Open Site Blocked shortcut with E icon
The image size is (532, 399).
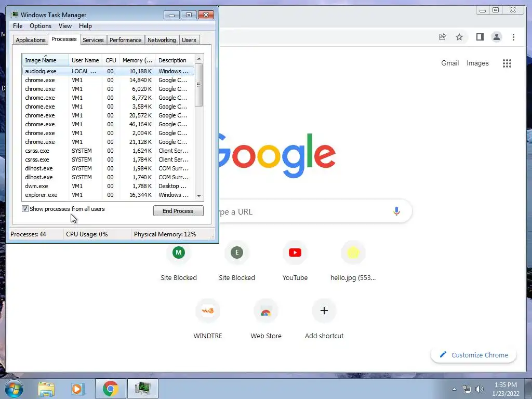click(237, 252)
